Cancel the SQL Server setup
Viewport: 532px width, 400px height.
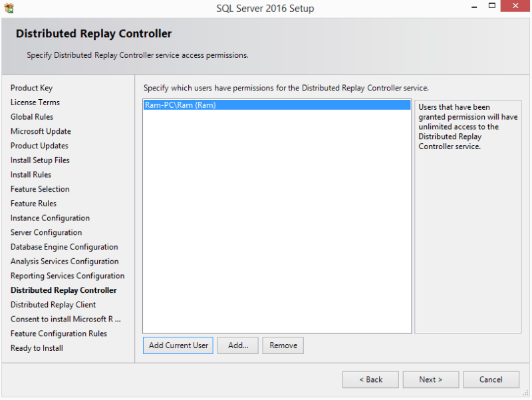(x=491, y=379)
